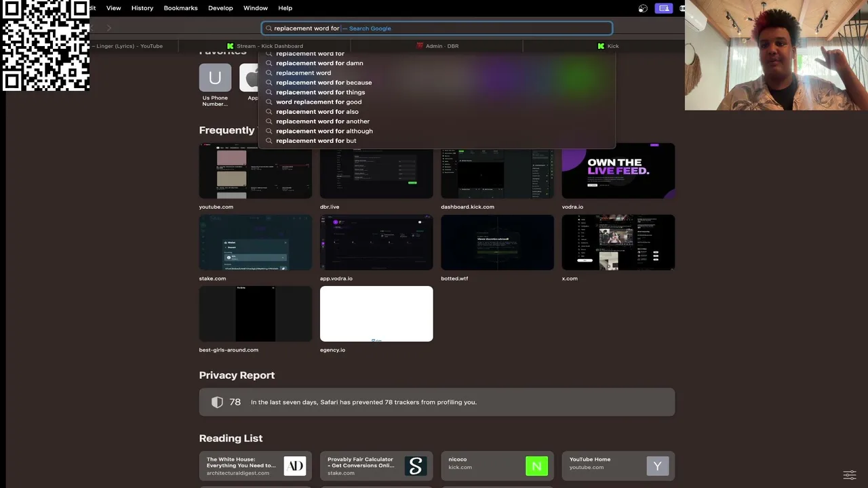Open the app.vodra.io thumbnail
The image size is (868, 488).
coord(376,243)
